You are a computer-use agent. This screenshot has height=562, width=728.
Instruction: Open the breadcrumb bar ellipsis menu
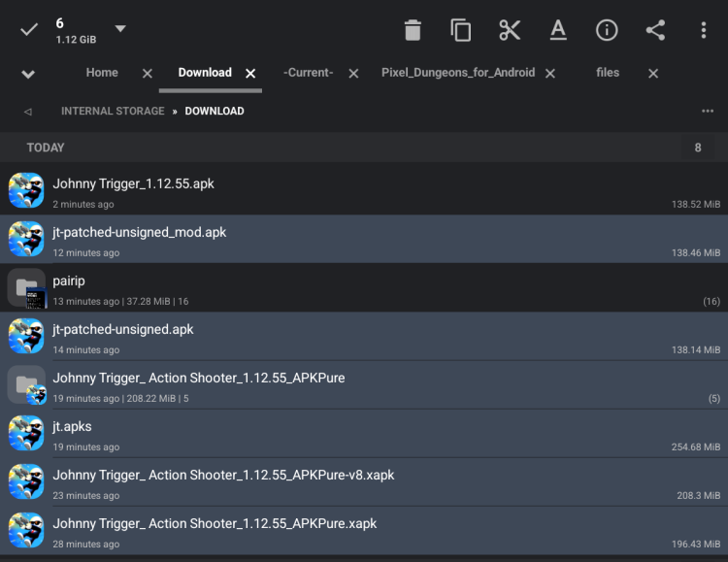tap(708, 111)
